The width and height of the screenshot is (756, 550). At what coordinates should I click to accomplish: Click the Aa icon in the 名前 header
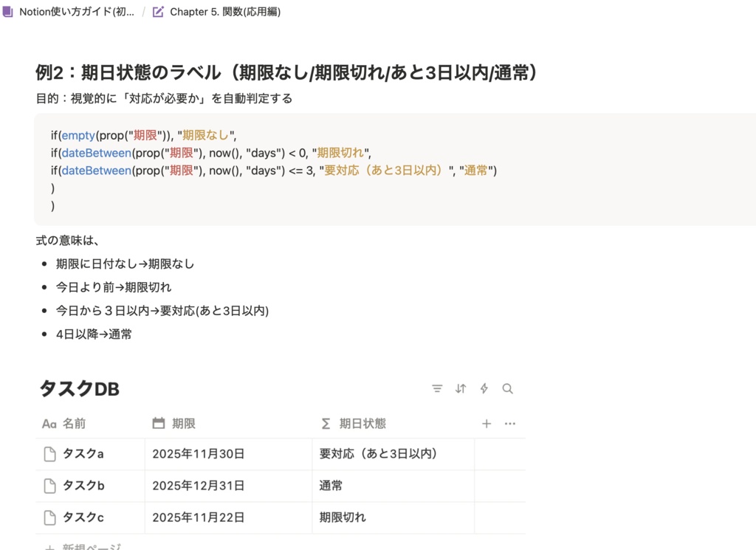(x=49, y=423)
